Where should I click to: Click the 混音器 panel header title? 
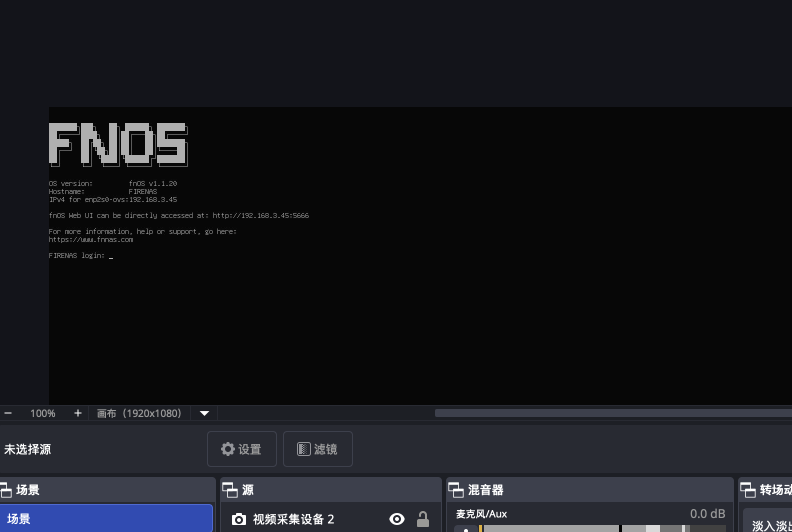(486, 490)
